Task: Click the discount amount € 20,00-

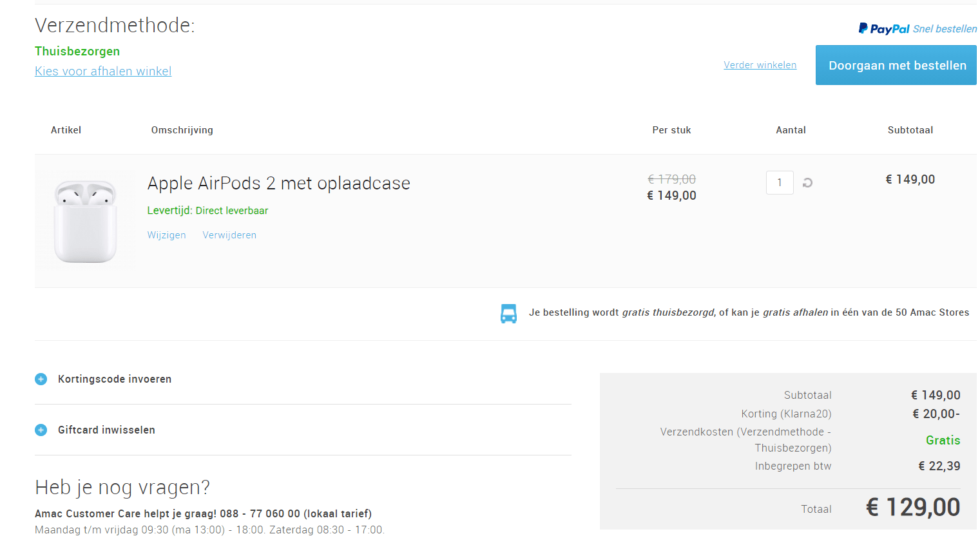Action: [x=936, y=414]
